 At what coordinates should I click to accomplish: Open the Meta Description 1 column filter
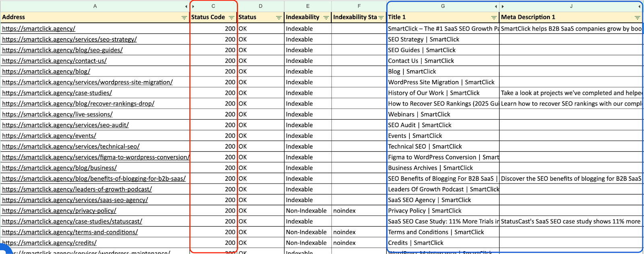pyautogui.click(x=637, y=18)
